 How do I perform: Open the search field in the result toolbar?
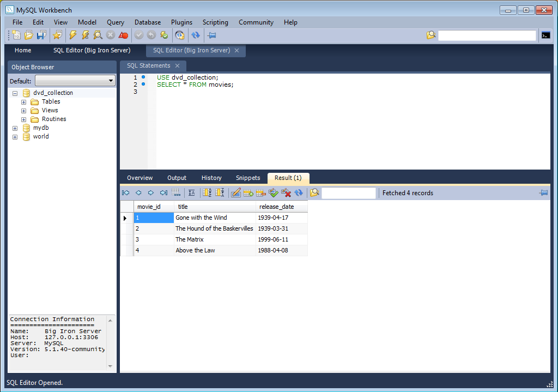(313, 192)
